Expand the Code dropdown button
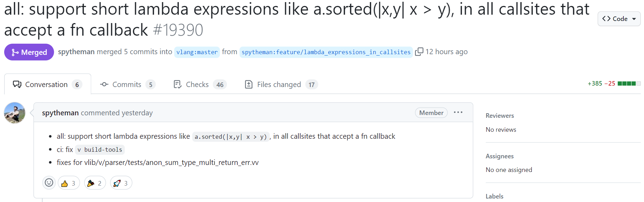Viewport: 644px width, 202px height. pos(619,19)
